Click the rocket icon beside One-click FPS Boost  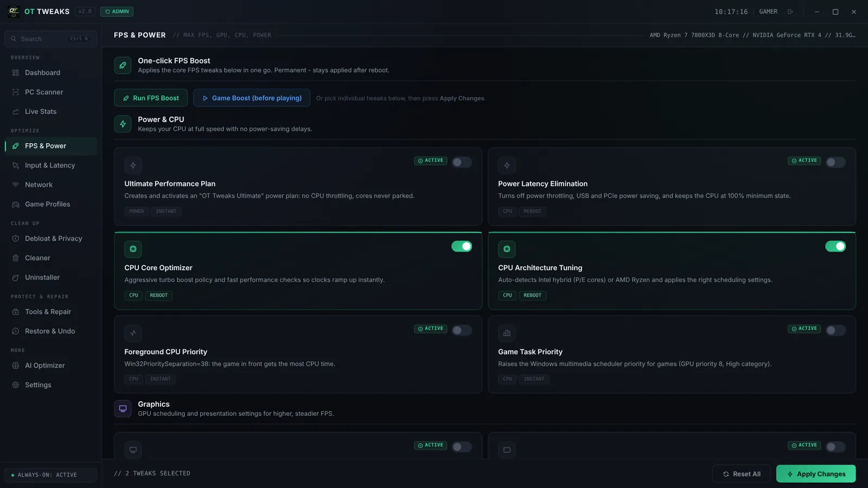point(123,65)
